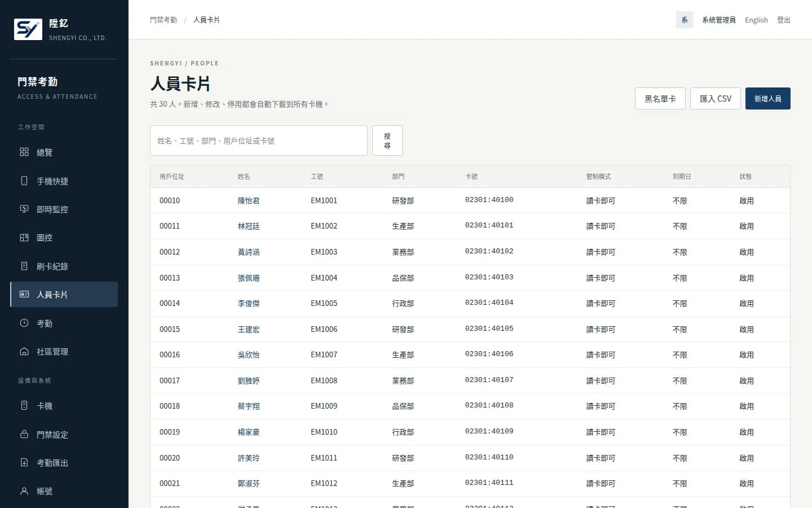The width and height of the screenshot is (812, 508).
Task: Click the 考勤 clock icon
Action: (x=24, y=323)
